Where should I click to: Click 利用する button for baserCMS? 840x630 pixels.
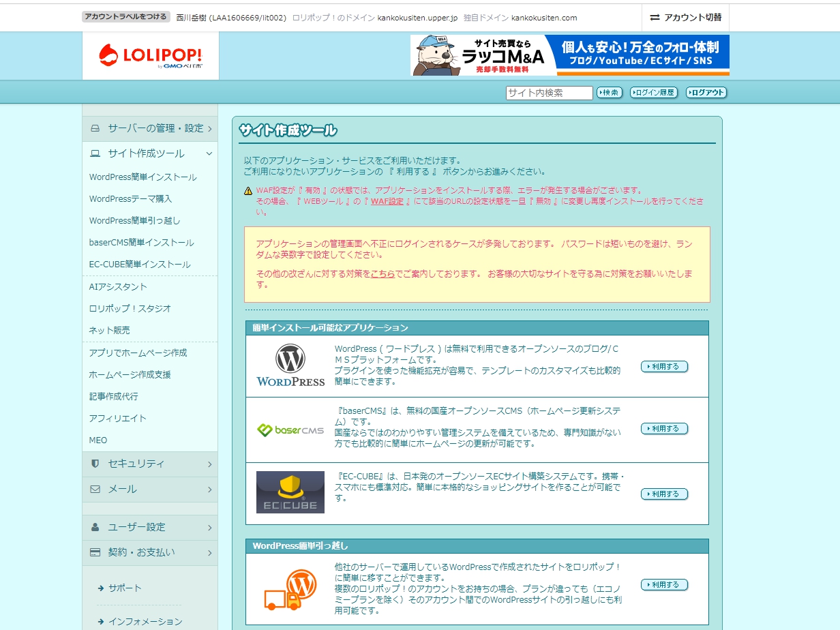point(664,429)
